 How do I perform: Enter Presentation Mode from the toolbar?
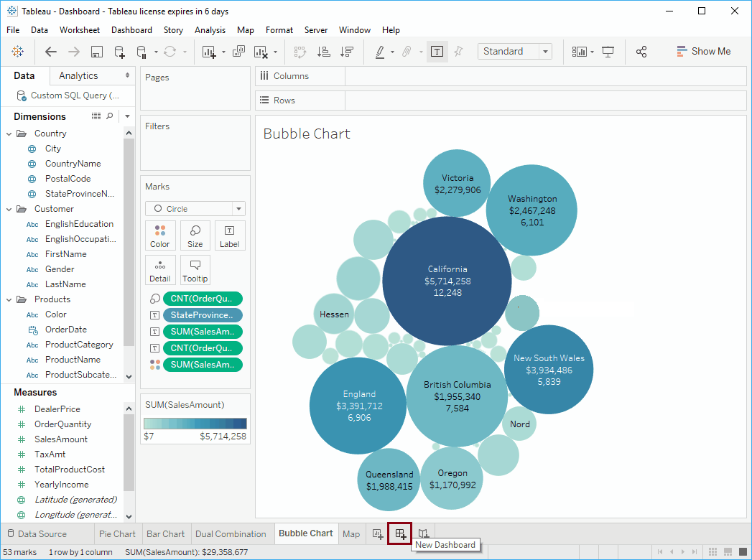608,52
